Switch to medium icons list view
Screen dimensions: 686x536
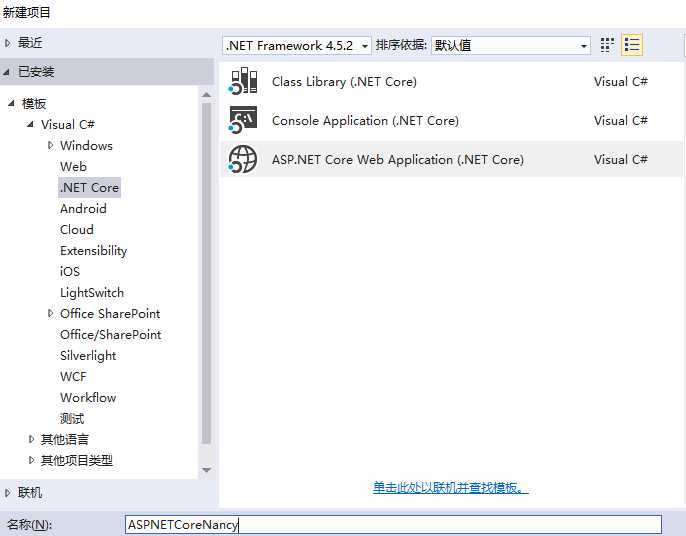point(632,45)
